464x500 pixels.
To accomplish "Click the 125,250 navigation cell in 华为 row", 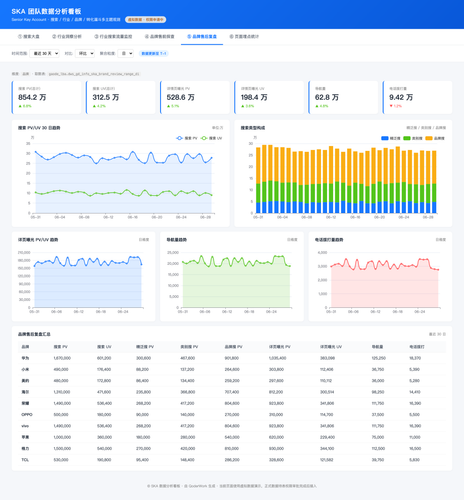I will [x=379, y=358].
